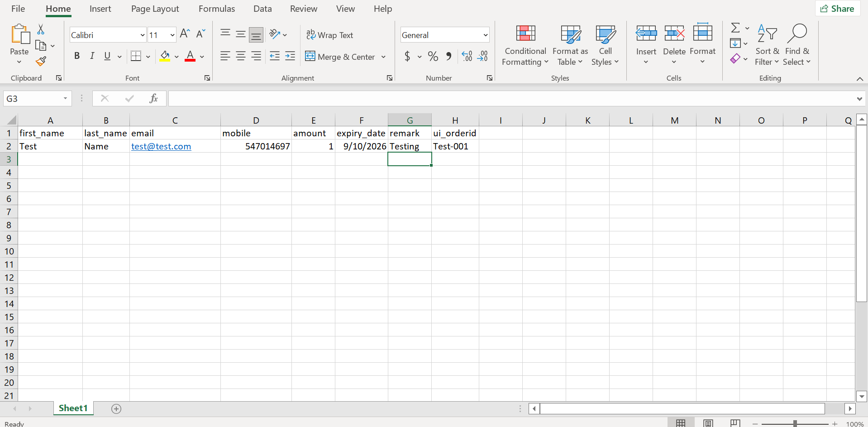The width and height of the screenshot is (868, 427).
Task: Apply Accounting dollar number format
Action: tap(407, 56)
